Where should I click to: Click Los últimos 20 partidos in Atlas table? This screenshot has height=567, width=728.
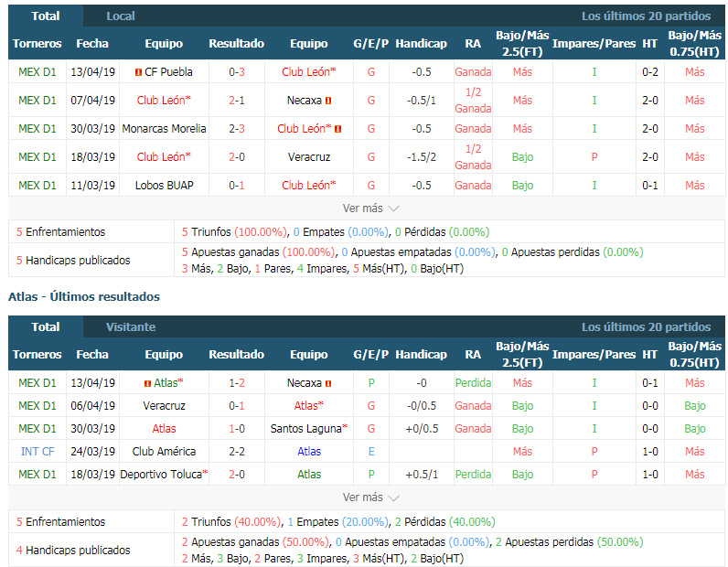click(646, 326)
